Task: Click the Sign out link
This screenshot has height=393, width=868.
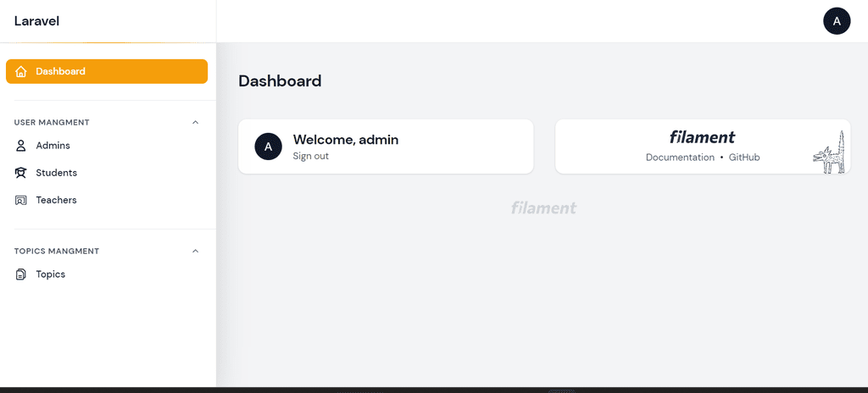Action: (310, 156)
